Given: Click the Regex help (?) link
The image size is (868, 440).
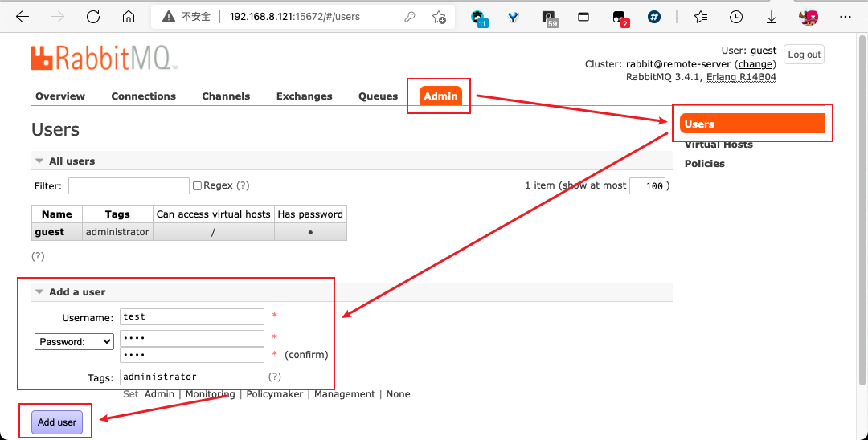Looking at the screenshot, I should click(x=243, y=185).
